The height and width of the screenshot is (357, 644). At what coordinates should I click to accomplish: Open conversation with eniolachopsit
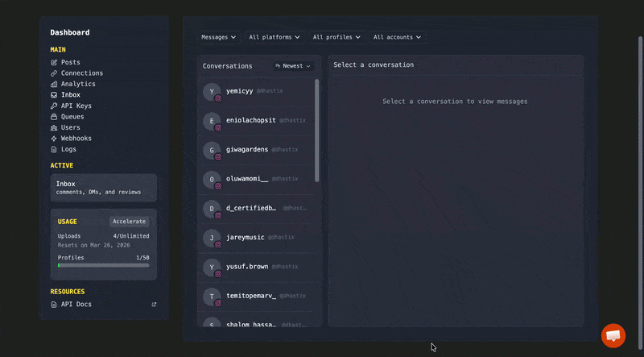point(255,122)
